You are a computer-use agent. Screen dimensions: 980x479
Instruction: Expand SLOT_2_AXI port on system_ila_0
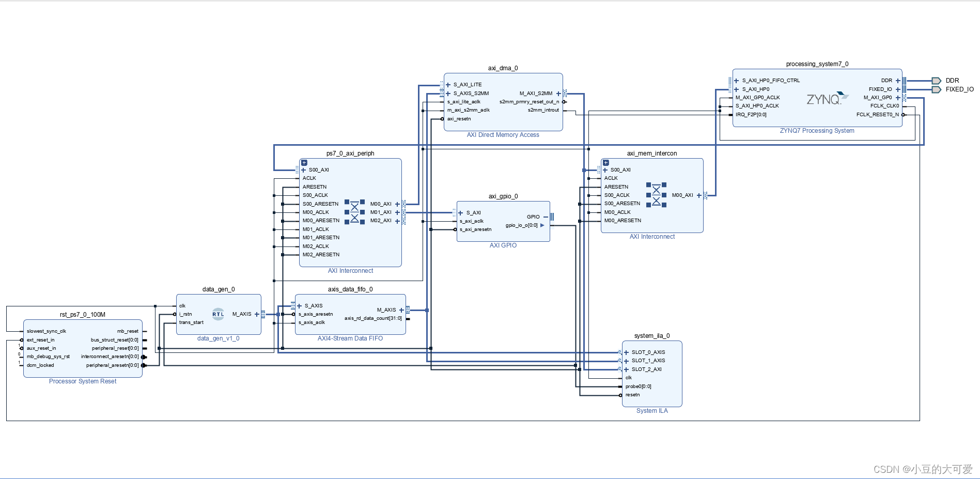click(x=626, y=369)
